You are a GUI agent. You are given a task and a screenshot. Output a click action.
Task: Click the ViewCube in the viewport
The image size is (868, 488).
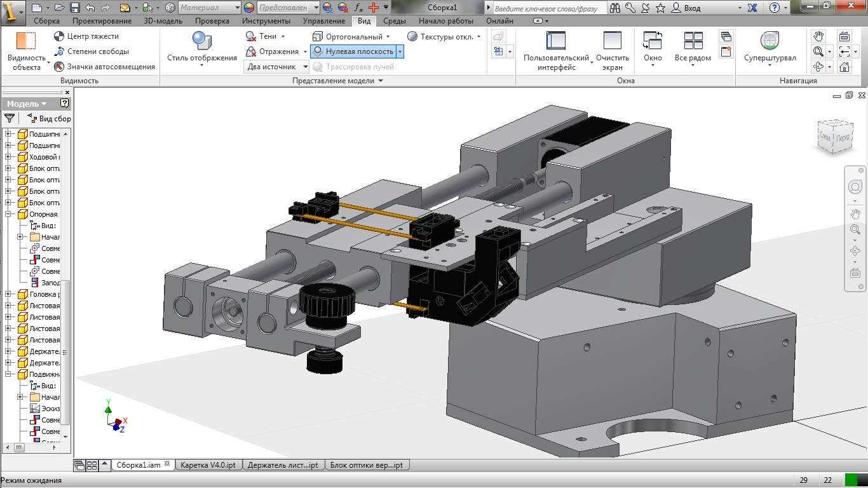click(x=834, y=137)
